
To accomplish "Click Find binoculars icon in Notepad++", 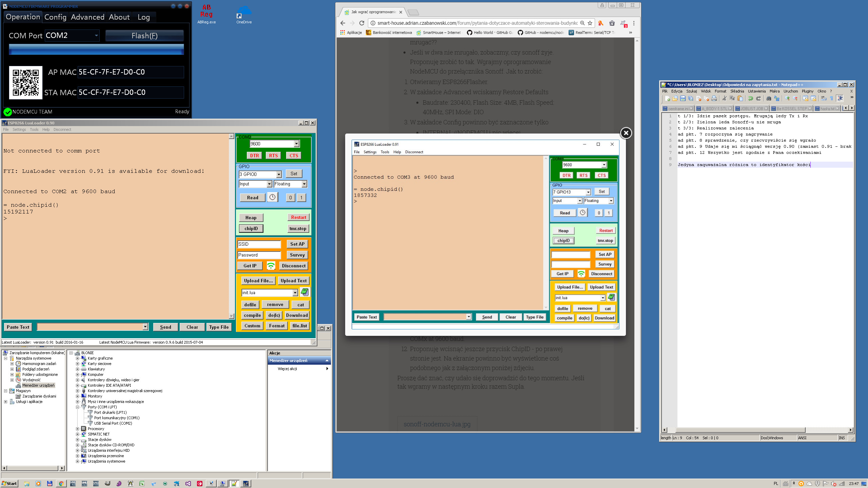I will point(769,98).
